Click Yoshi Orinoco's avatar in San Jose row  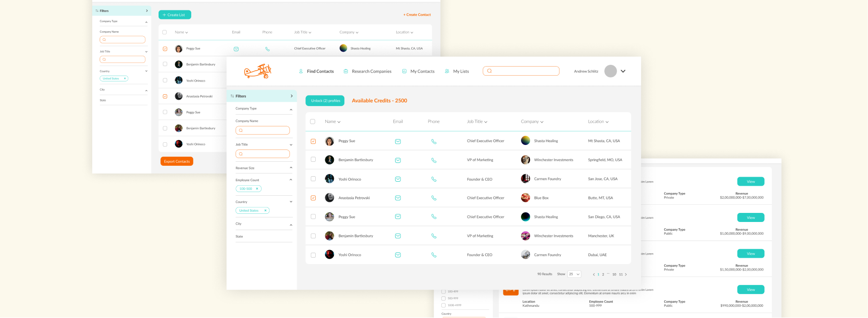pyautogui.click(x=329, y=178)
